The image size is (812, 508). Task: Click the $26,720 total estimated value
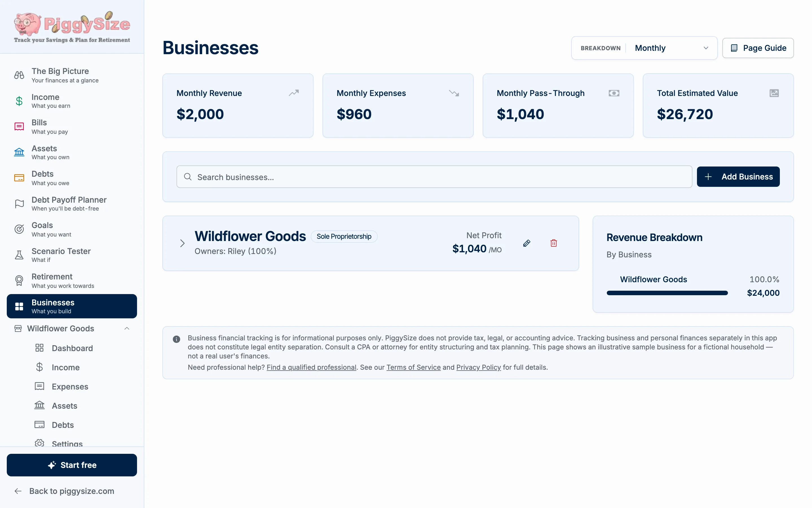(685, 114)
